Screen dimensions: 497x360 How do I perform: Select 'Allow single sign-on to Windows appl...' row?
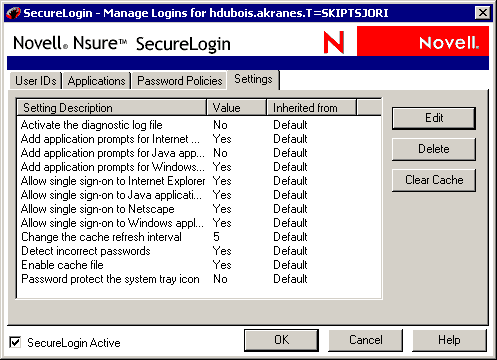(199, 223)
